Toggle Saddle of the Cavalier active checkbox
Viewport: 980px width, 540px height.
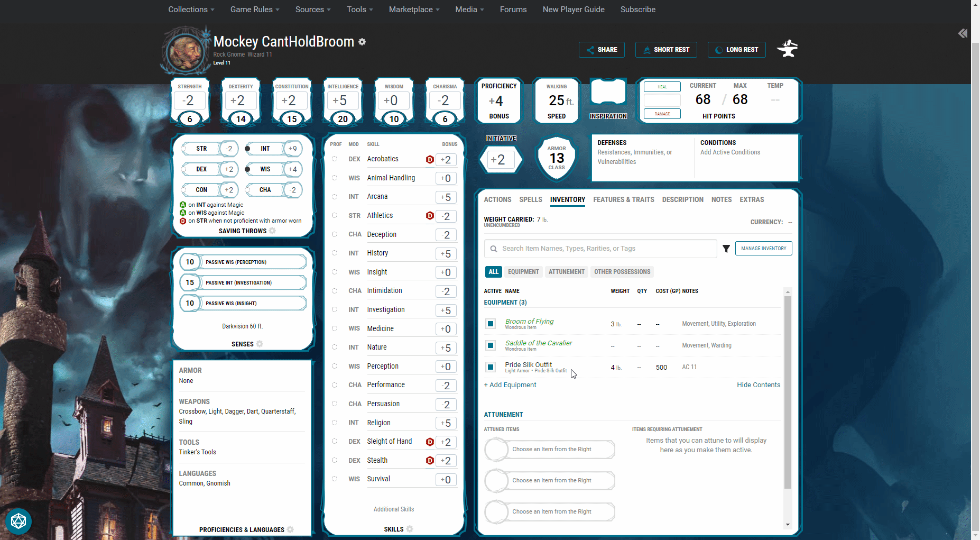coord(491,345)
